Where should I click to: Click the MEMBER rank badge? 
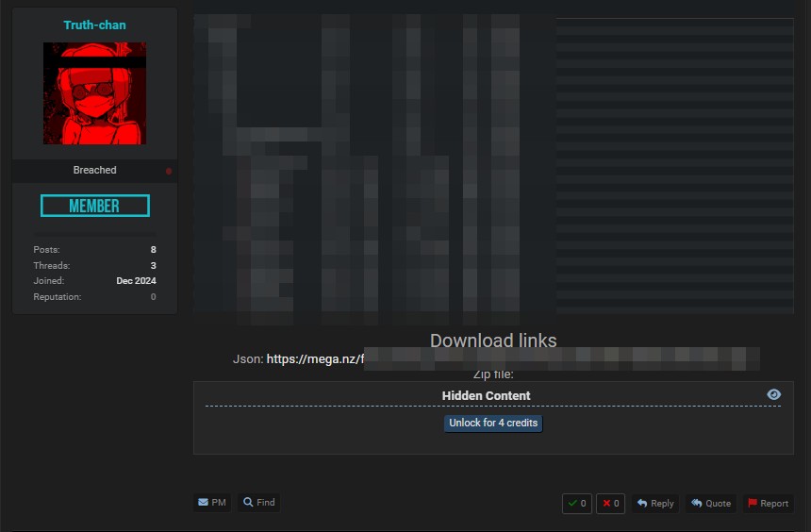click(94, 206)
